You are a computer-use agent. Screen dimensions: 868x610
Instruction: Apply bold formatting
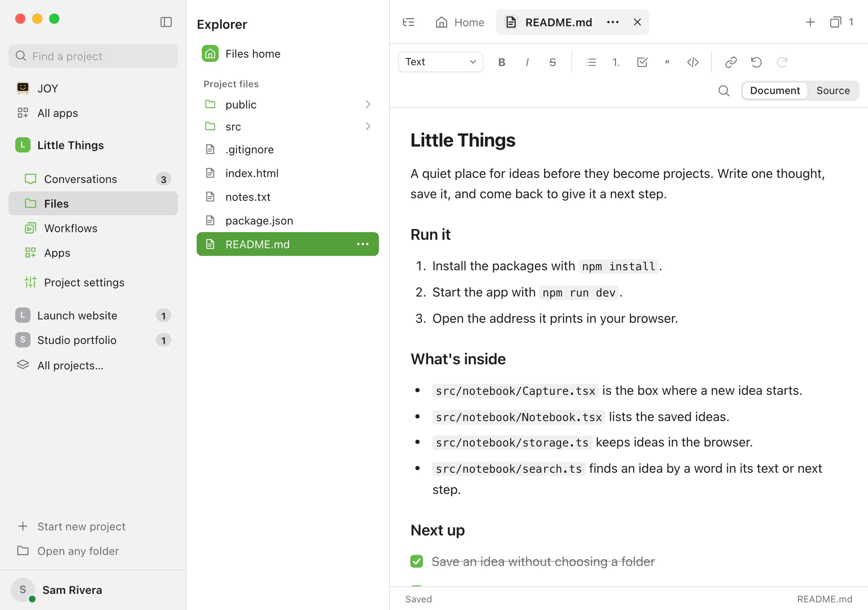502,62
